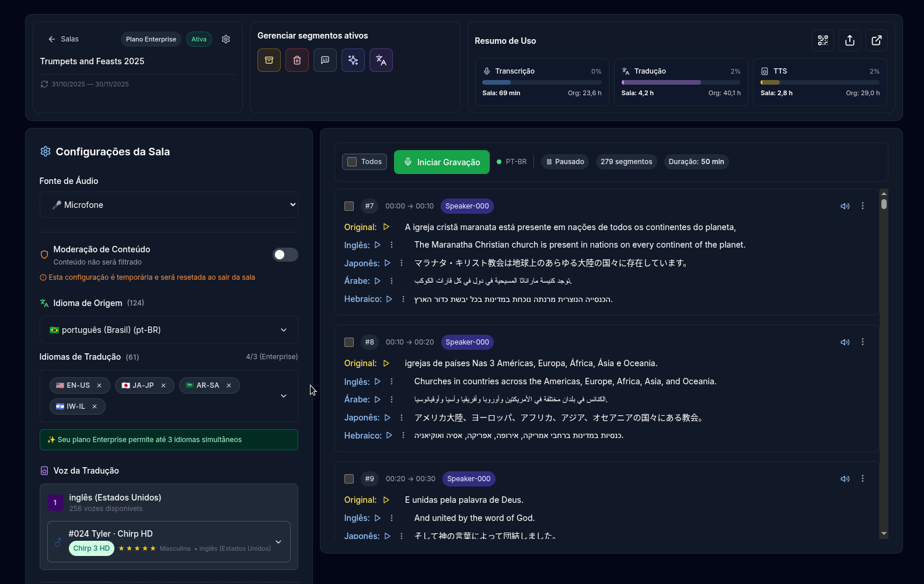The height and width of the screenshot is (584, 924).
Task: Click speaker audio icon on segment #7
Action: (x=845, y=206)
